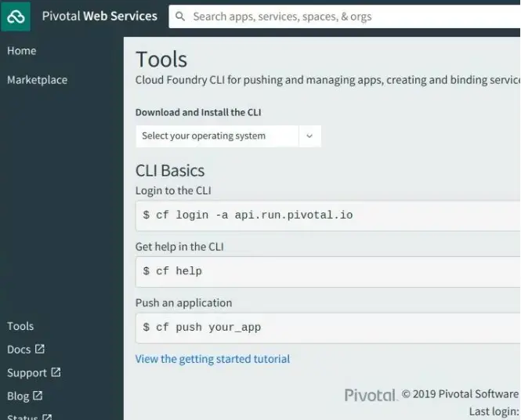Screen dimensions: 521x420
Task: Click the external link icon beside Docs
Action: pos(40,349)
